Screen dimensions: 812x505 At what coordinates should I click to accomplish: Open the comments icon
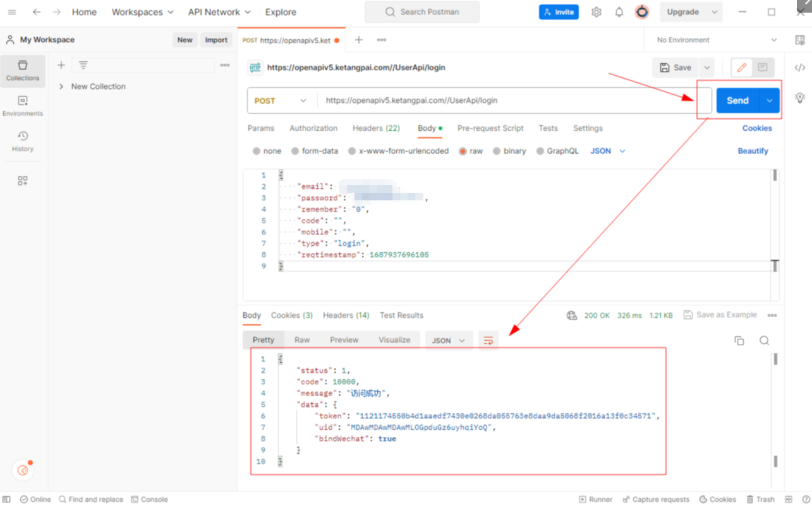(x=763, y=68)
